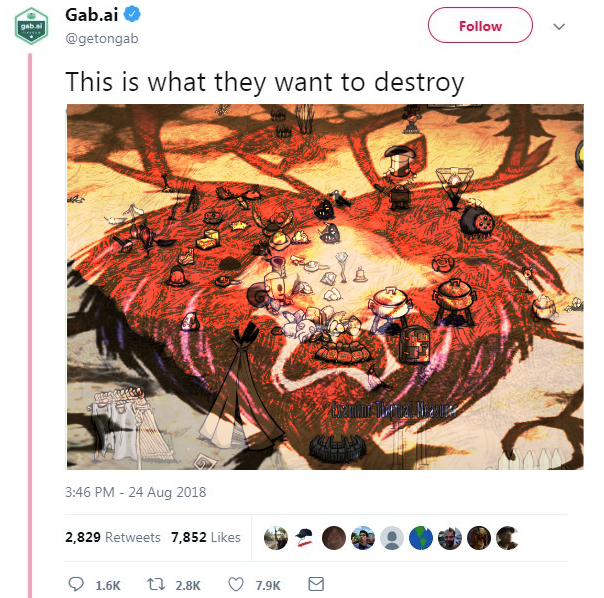The image size is (604, 598).
Task: Click the Gab.ai profile avatar
Action: (31, 26)
